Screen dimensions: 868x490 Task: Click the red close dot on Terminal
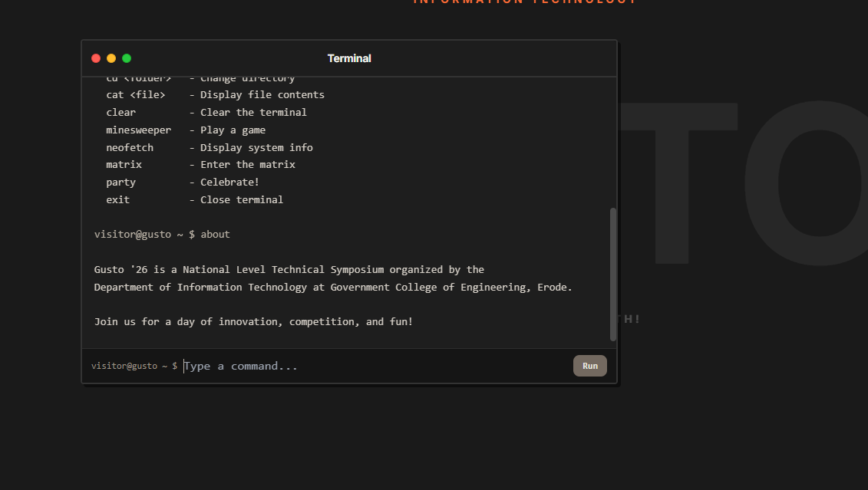click(x=96, y=58)
